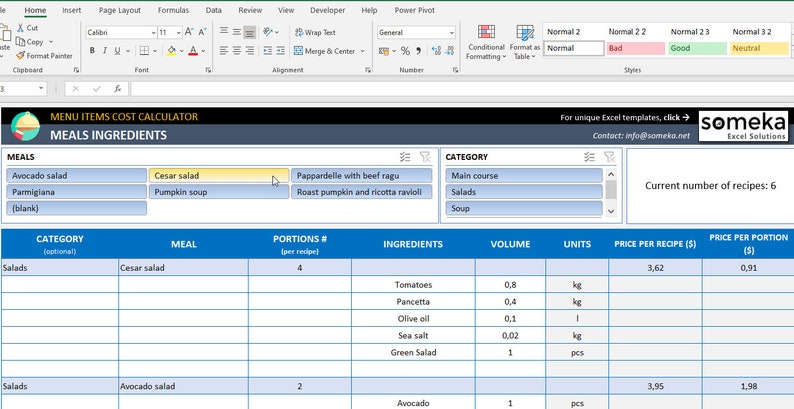
Task: Open the Format as Table gallery
Action: tap(525, 43)
